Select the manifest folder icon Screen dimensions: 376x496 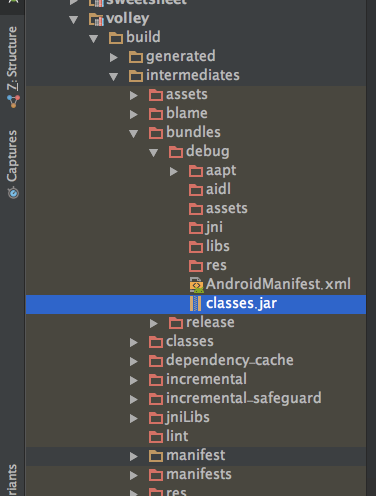click(156, 456)
